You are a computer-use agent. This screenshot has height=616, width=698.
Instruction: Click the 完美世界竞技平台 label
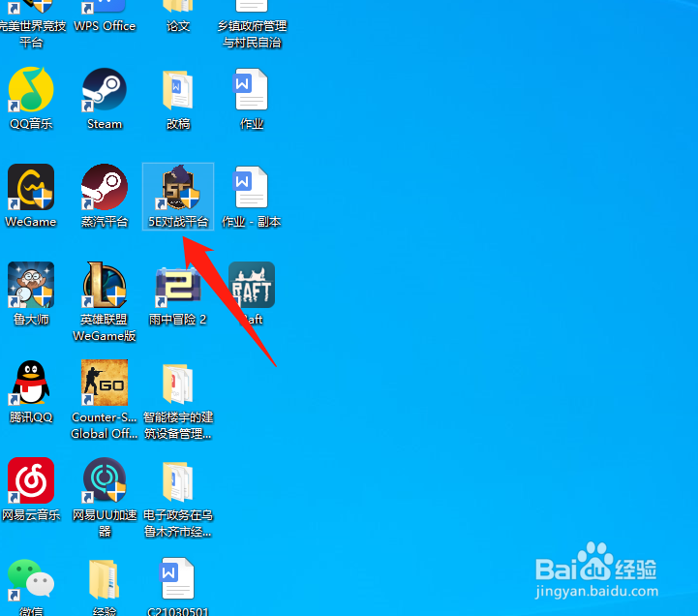coord(32,34)
